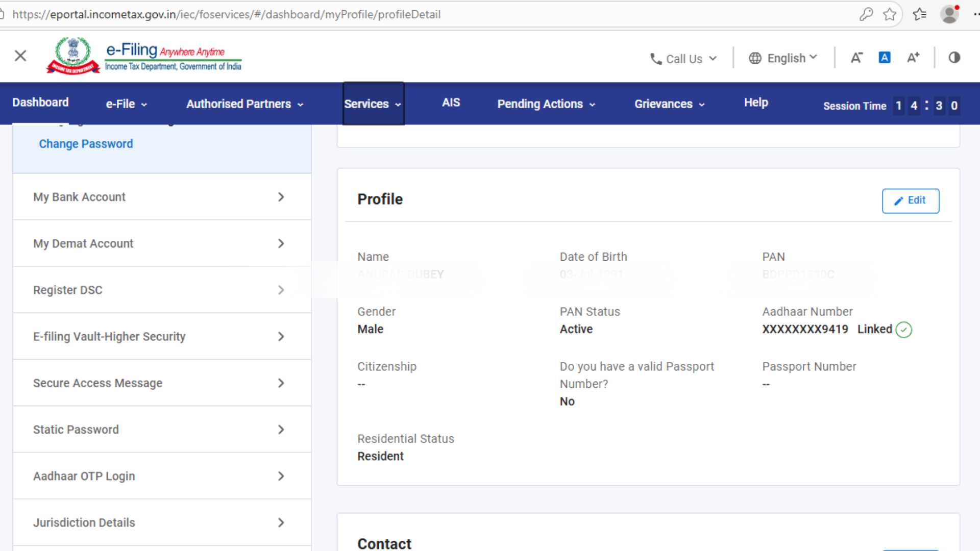
Task: Increase text size with the A+ icon
Action: [x=913, y=57]
